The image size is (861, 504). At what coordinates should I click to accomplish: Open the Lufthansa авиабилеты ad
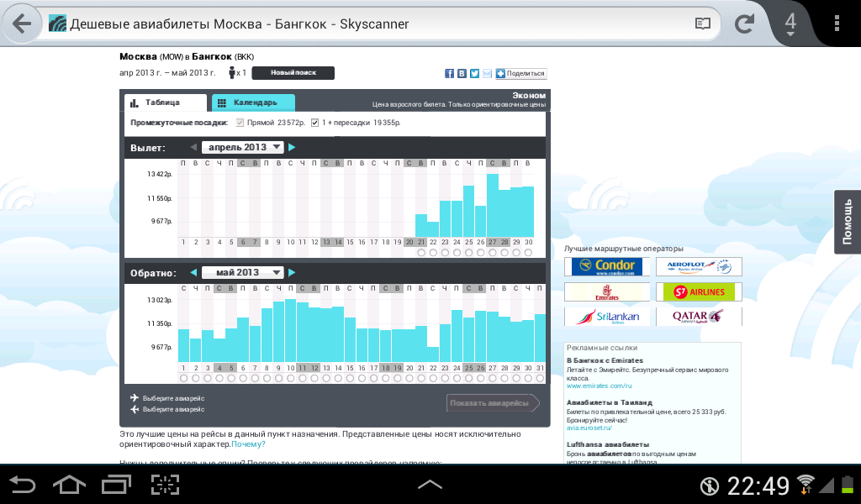608,444
